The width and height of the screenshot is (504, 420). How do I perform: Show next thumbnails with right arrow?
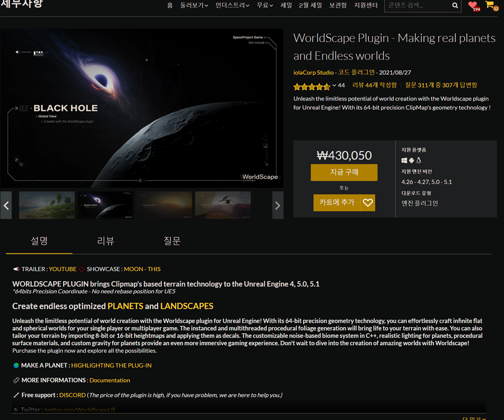coord(278,205)
